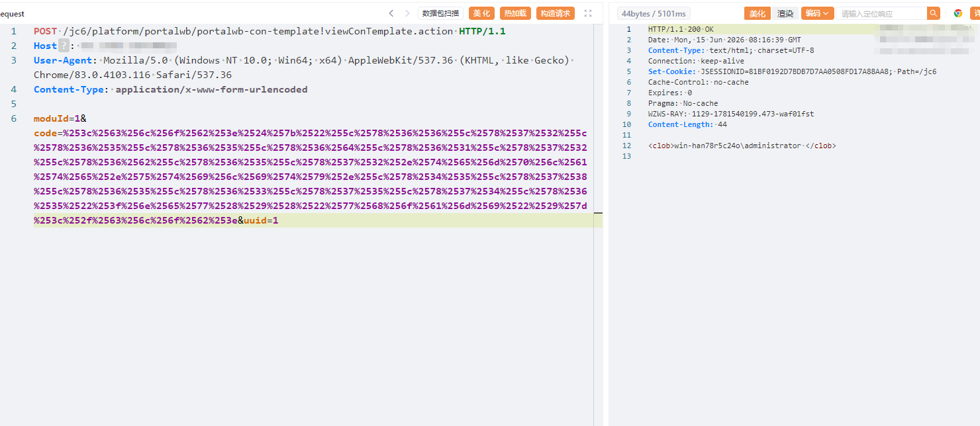Click the POST method in request line

click(45, 31)
